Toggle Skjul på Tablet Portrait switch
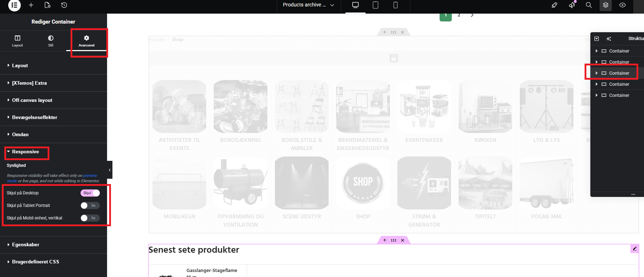Image resolution: width=644 pixels, height=277 pixels. (x=90, y=206)
